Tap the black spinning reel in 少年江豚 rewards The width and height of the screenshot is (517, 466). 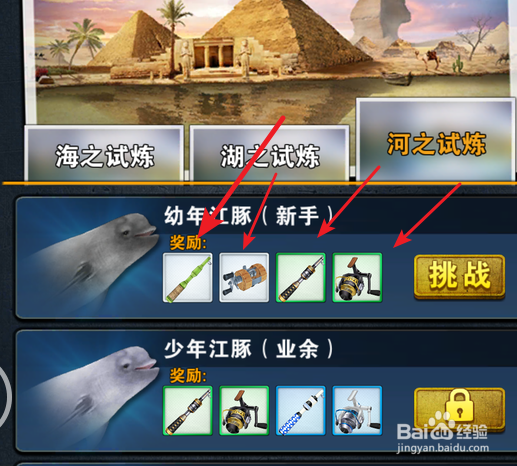click(244, 411)
